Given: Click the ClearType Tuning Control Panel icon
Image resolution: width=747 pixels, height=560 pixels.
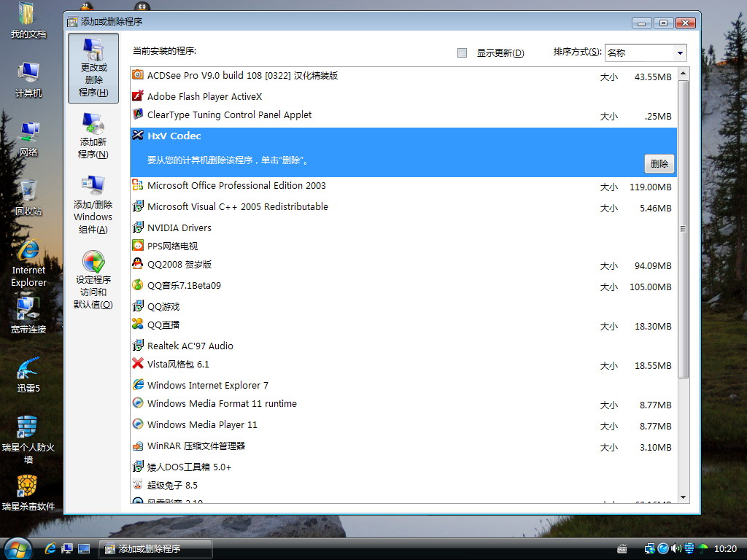Looking at the screenshot, I should pos(138,114).
